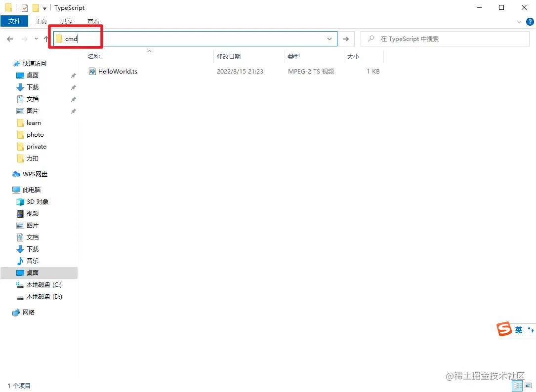
Task: Open 本地磁盘 (D:) drive
Action: pyautogui.click(x=44, y=297)
